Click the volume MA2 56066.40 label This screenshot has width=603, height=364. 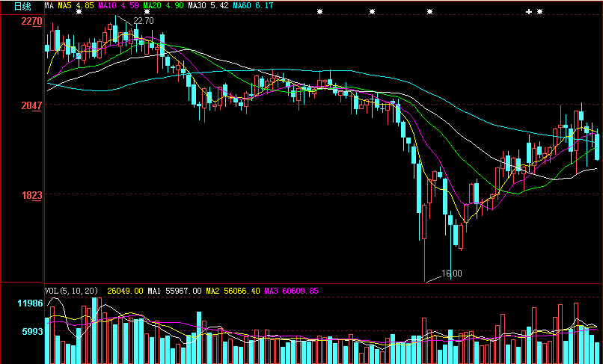point(233,290)
